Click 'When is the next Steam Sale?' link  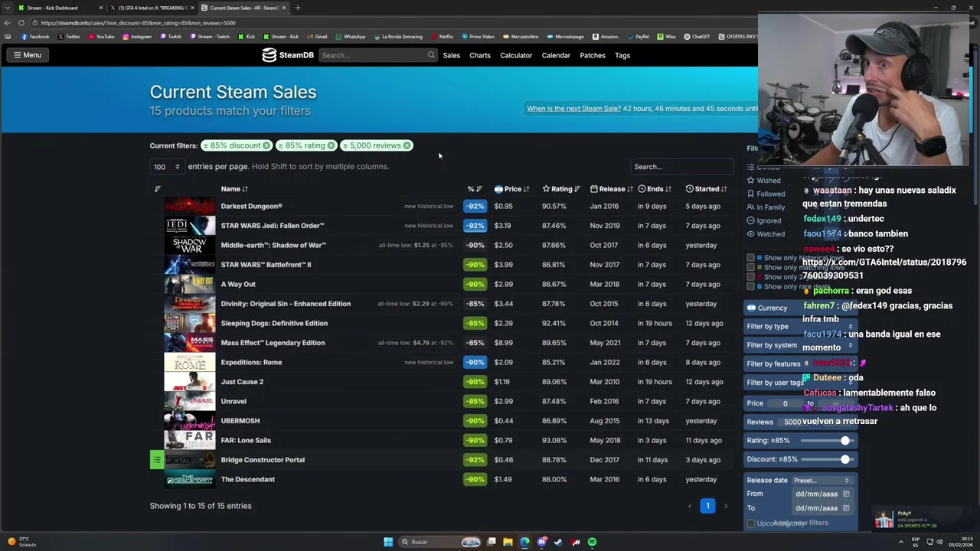(x=573, y=109)
